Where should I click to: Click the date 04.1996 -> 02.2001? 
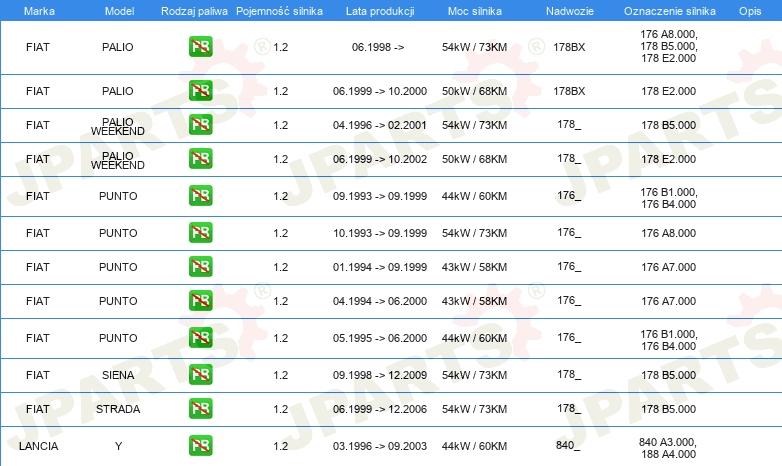click(380, 125)
